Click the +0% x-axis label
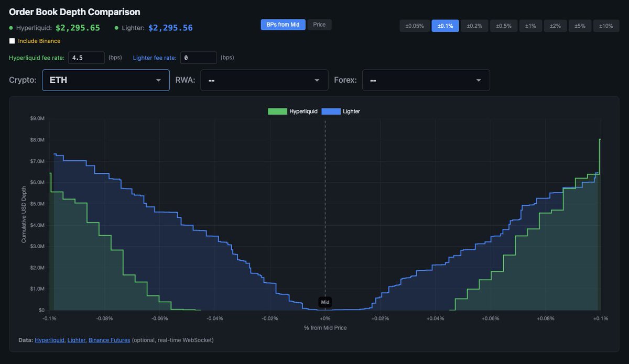This screenshot has width=629, height=364. click(x=325, y=318)
